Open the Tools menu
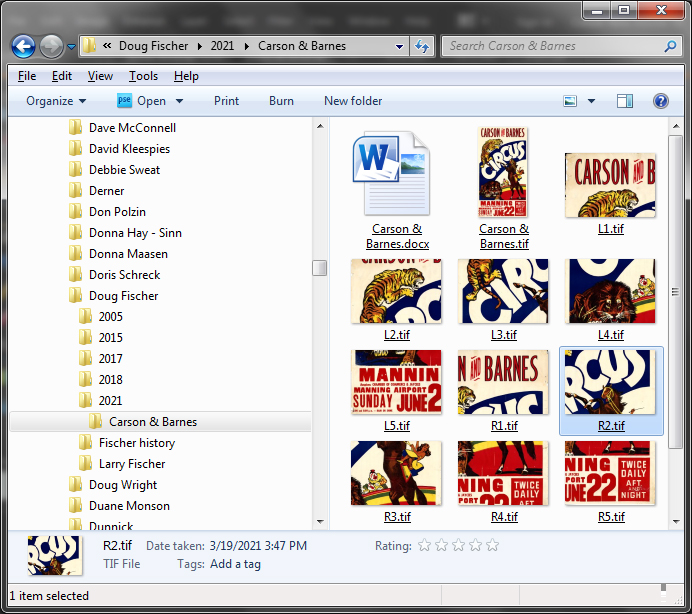 (143, 76)
